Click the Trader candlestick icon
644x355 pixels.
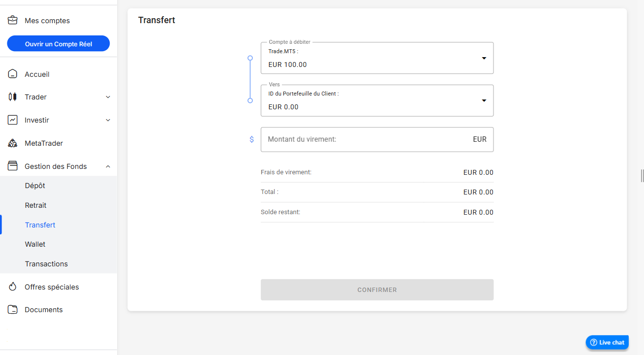[x=13, y=97]
